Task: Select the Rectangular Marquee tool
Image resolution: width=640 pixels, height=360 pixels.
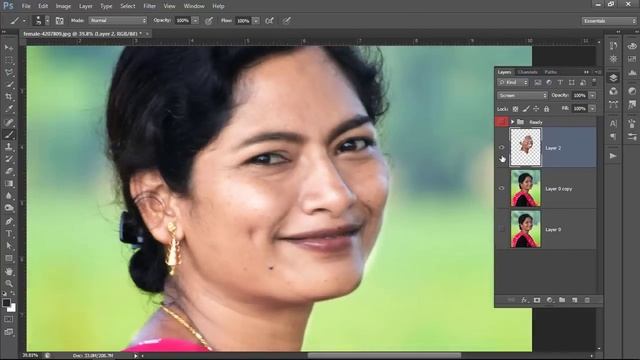Action: tap(9, 60)
